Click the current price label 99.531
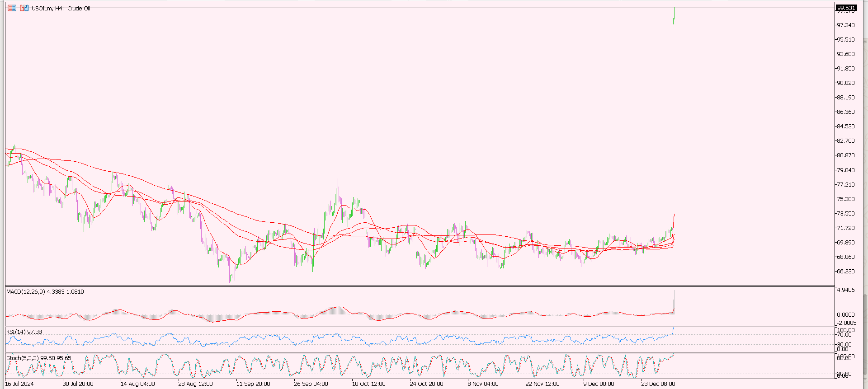This screenshot has height=389, width=868. pyautogui.click(x=846, y=8)
